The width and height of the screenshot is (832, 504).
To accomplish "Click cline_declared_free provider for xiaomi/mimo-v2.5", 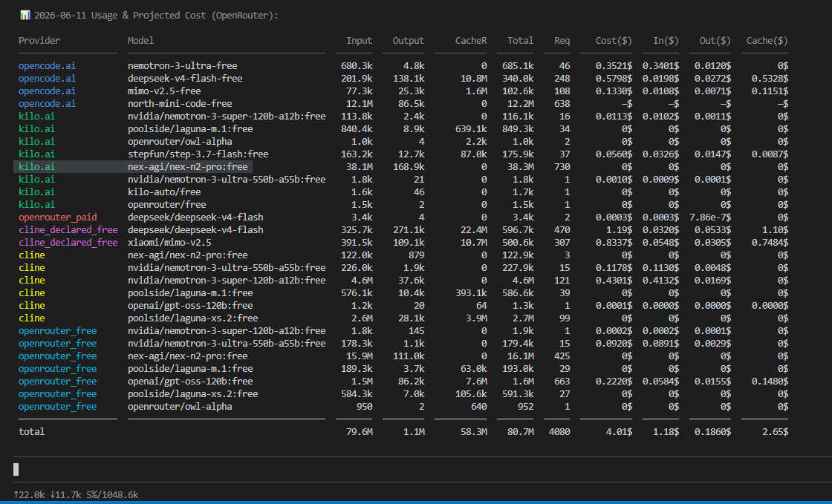I will click(x=68, y=242).
